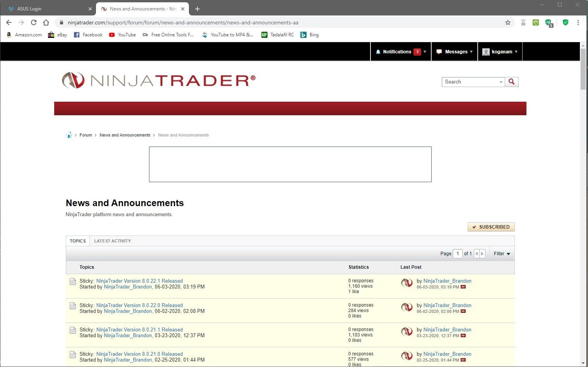This screenshot has height=367, width=588.
Task: Open NinjaTrader Version 8.0.22.1 Released topic
Action: (139, 281)
